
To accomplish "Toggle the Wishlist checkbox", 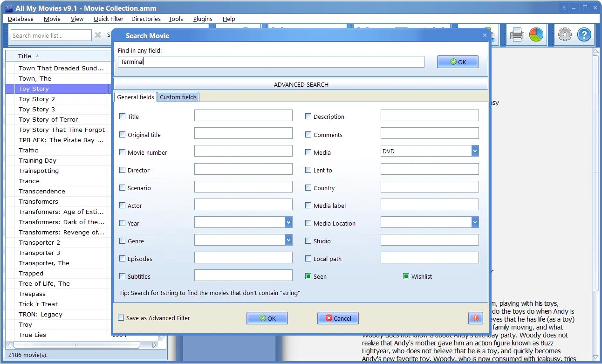I will click(x=406, y=276).
